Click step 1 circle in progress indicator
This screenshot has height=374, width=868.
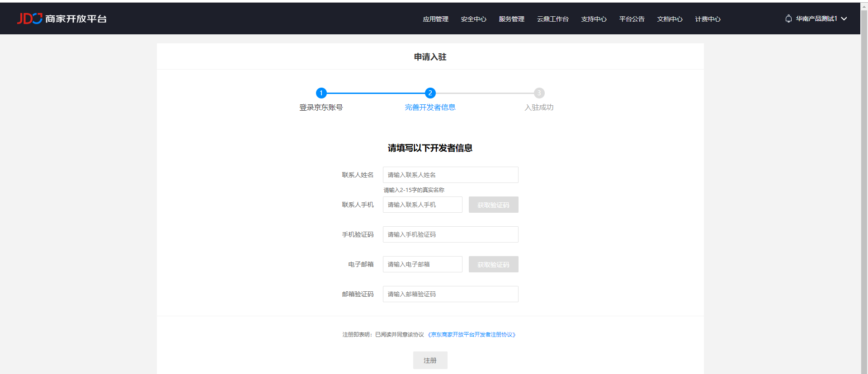pyautogui.click(x=321, y=93)
